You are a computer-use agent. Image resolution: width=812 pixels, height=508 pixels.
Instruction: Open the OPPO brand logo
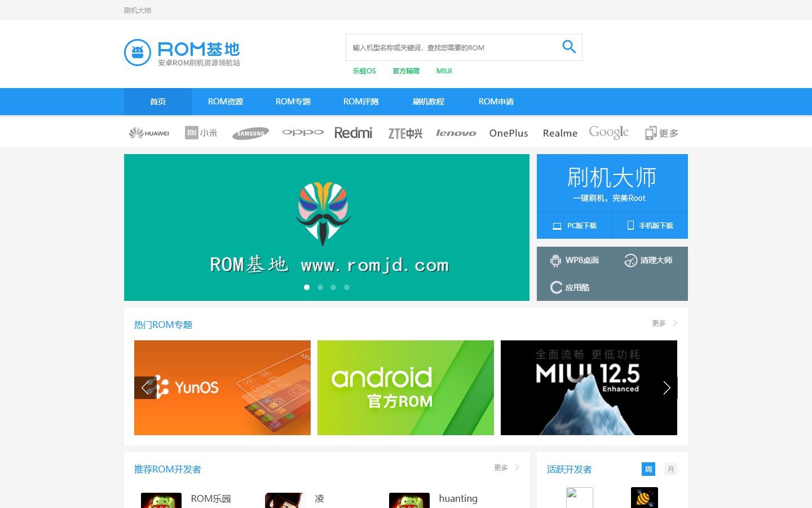(303, 133)
